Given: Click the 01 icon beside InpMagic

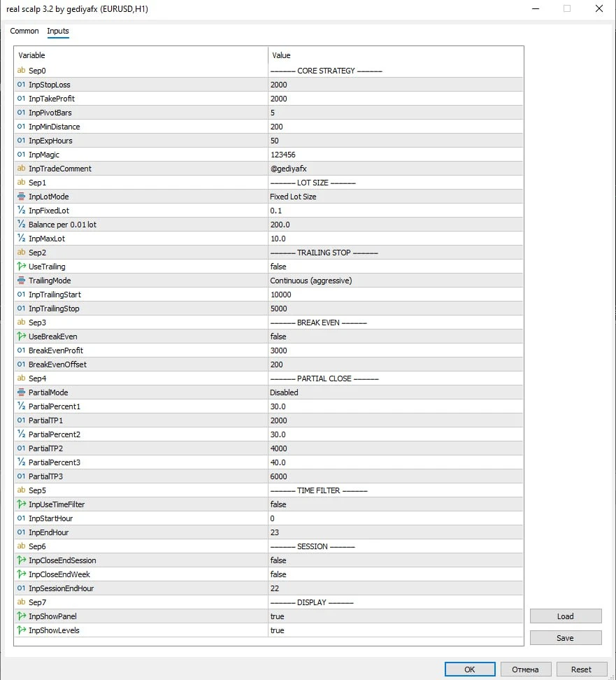Looking at the screenshot, I should pos(22,155).
